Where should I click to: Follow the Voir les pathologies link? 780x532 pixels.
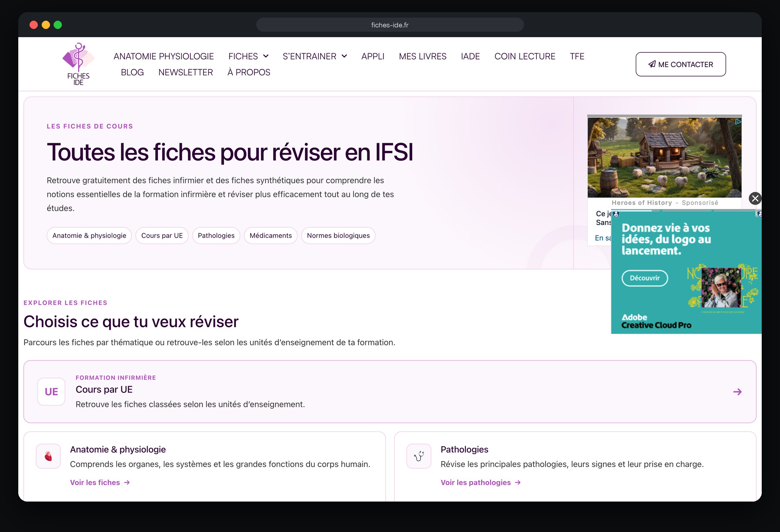(x=480, y=482)
